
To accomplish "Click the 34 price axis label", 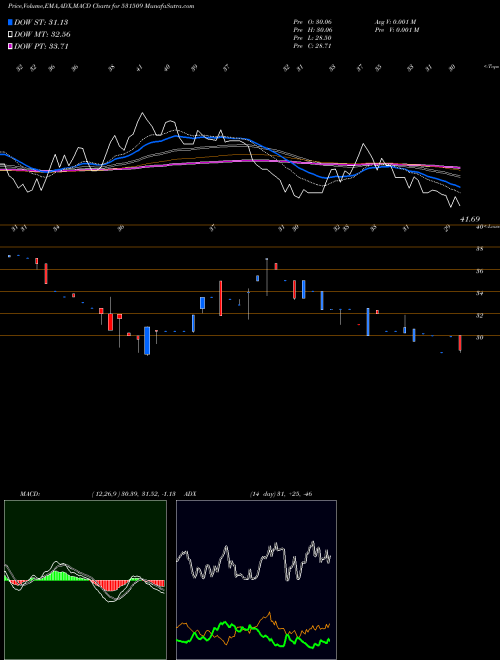I will (x=479, y=293).
